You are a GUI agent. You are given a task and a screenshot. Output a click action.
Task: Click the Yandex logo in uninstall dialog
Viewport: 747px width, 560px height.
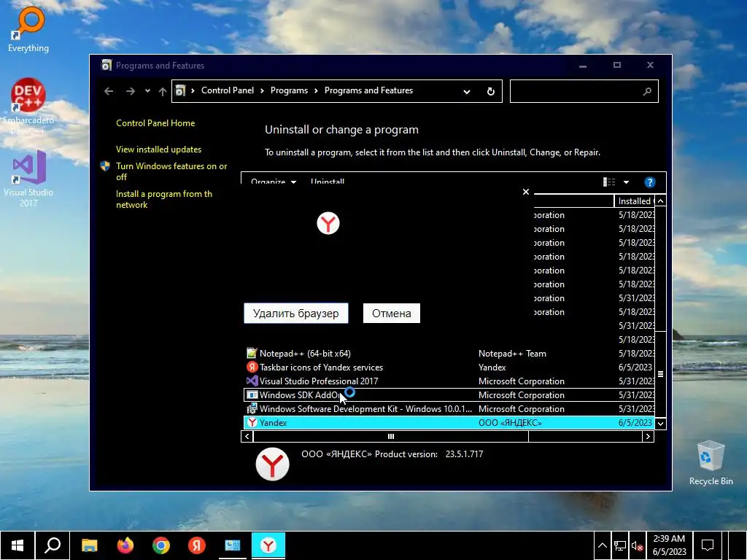(328, 223)
